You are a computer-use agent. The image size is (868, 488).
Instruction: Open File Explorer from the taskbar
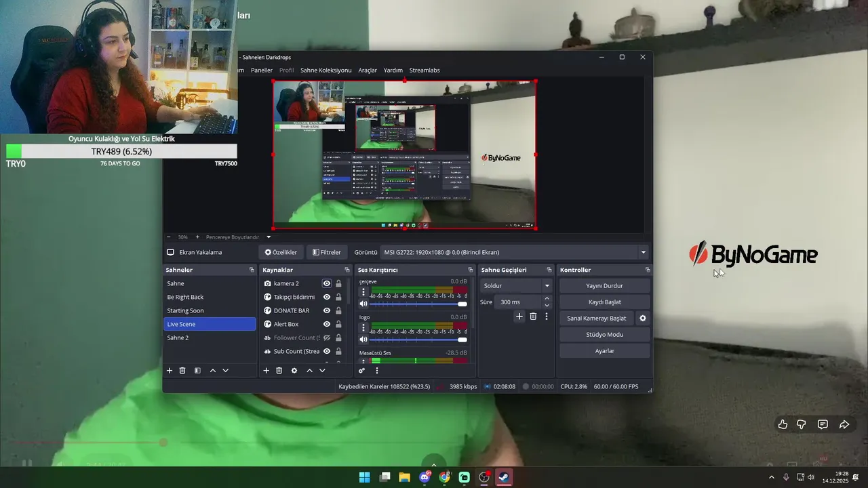(x=405, y=477)
